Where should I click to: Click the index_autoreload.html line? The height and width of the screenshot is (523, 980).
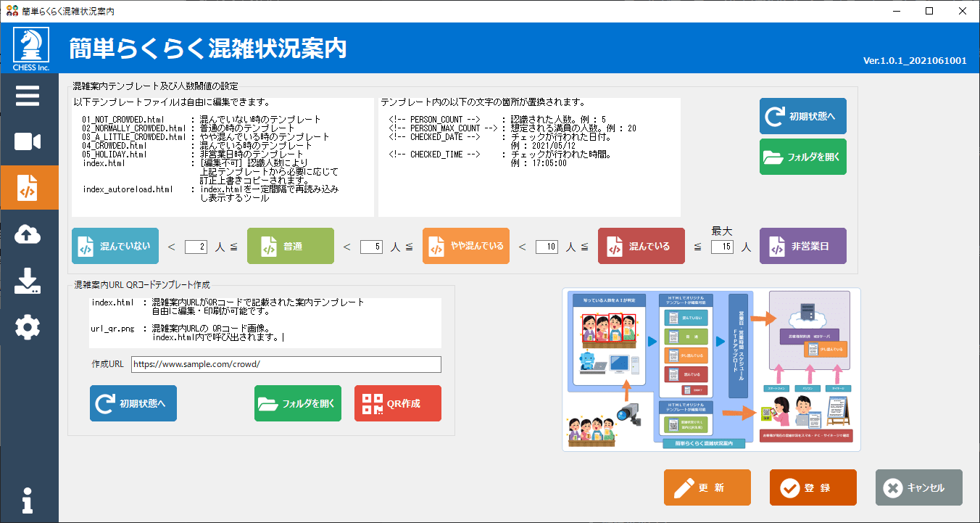tap(210, 189)
